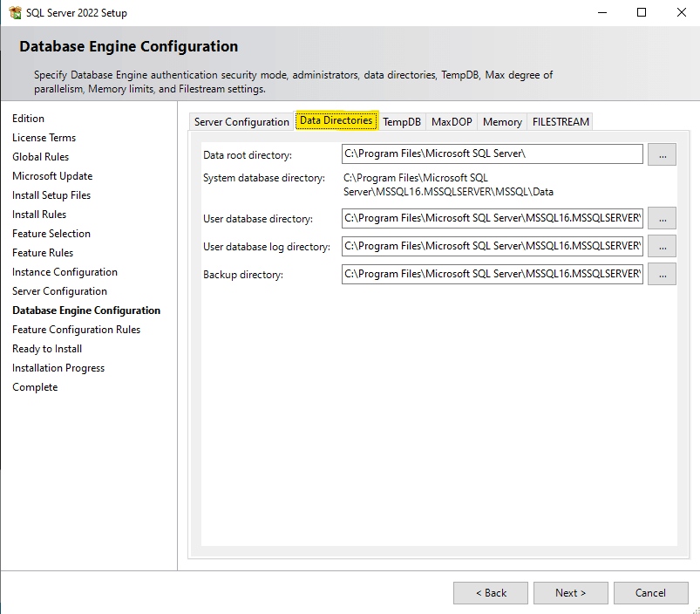This screenshot has width=700, height=614.
Task: Browse for the Backup directory
Action: (x=662, y=274)
